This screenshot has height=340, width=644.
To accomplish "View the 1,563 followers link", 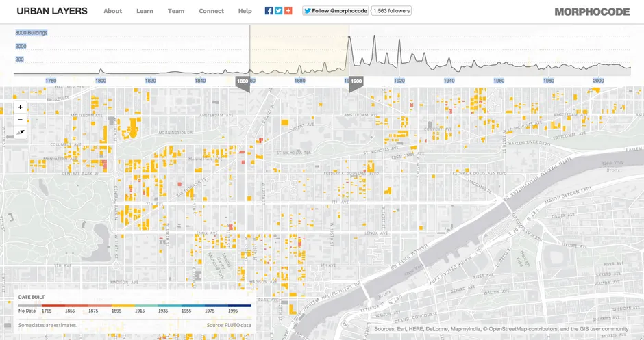I will [x=391, y=11].
